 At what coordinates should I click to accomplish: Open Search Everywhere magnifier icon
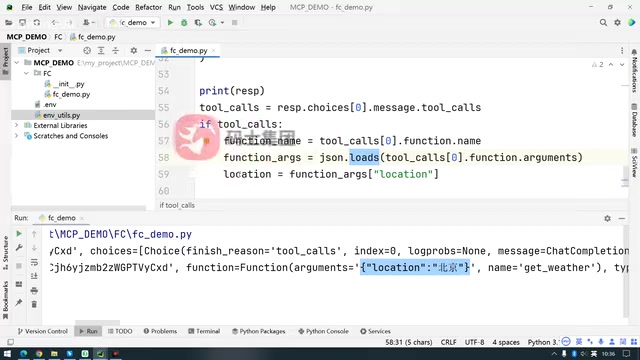pos(603,22)
